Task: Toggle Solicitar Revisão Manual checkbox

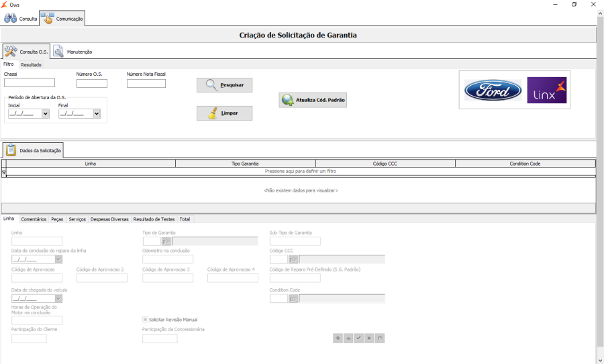Action: point(145,319)
